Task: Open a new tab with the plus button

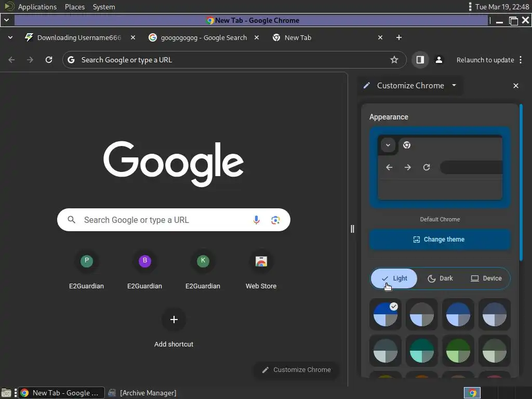Action: pos(399,37)
